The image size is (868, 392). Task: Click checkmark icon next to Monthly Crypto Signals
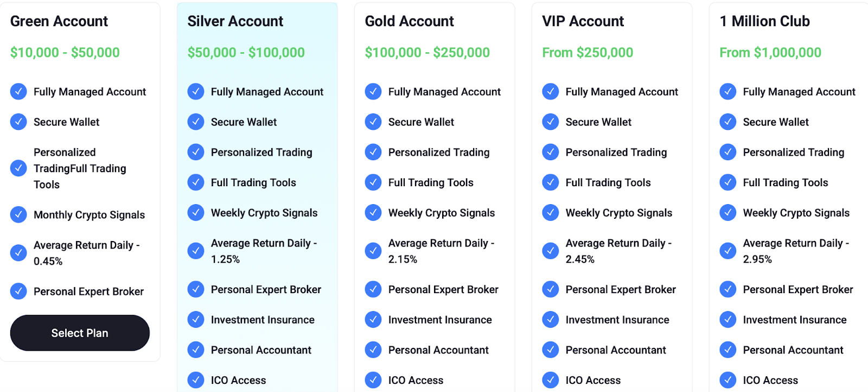[x=18, y=214]
